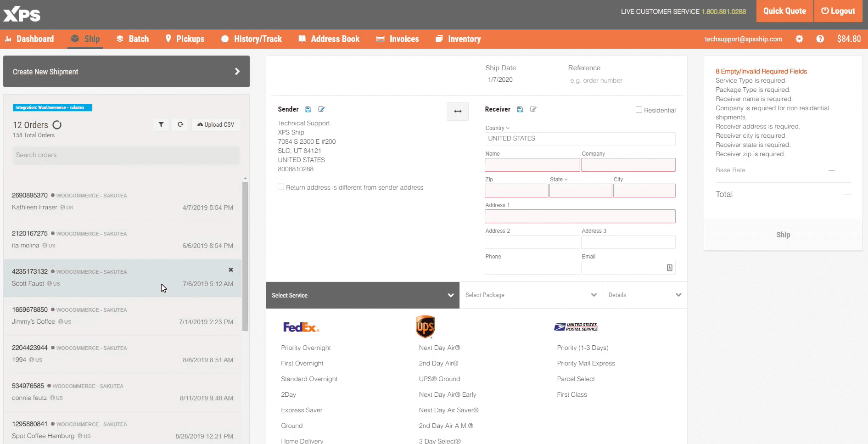Open the Inventory tab
The width and height of the screenshot is (868, 444).
[x=458, y=39]
